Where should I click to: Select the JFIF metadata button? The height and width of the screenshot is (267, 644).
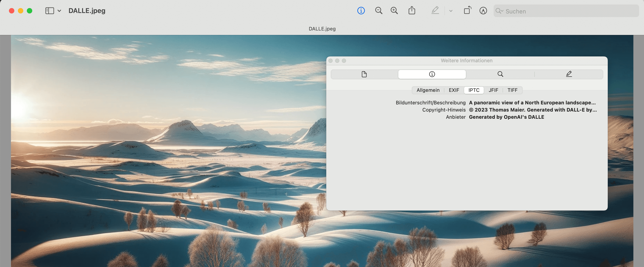pos(493,90)
